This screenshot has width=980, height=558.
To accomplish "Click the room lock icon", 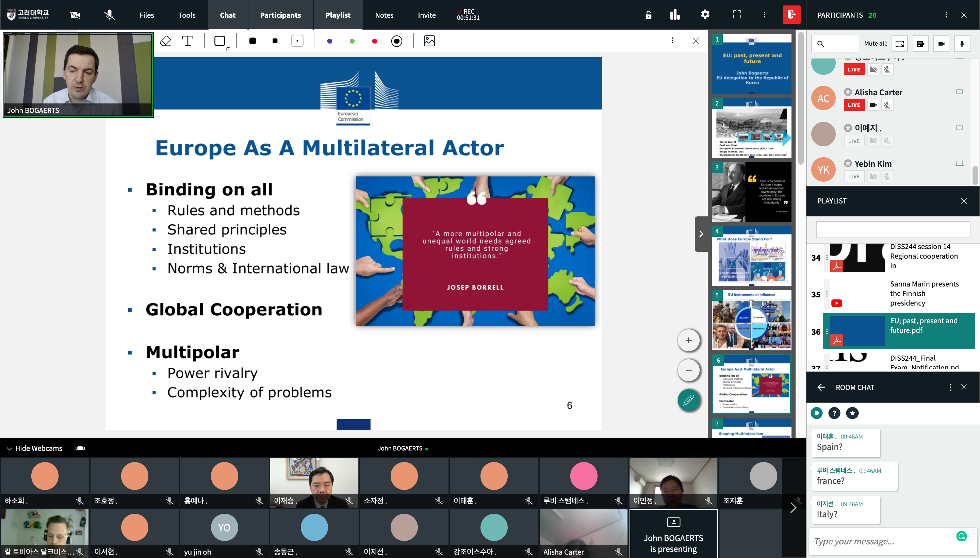I will tap(648, 15).
